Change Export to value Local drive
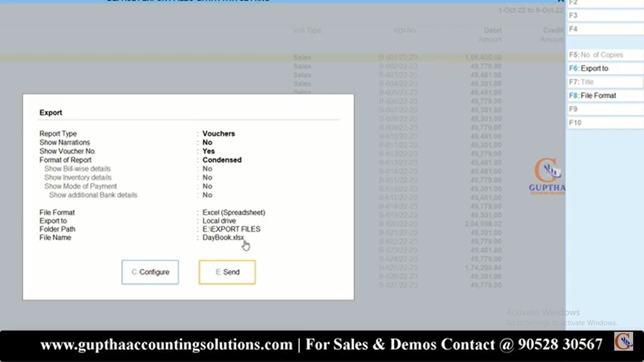Viewport: 644px width, 362px height. (219, 221)
